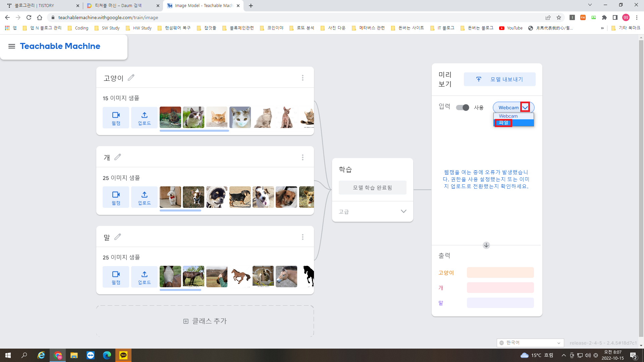Open KakaoTalk from the Windows taskbar
Viewport: 644px width, 362px height.
[x=123, y=355]
